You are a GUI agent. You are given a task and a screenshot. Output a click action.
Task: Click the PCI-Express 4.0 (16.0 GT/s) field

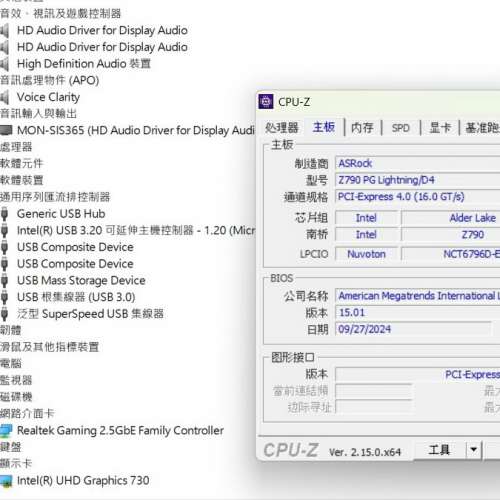418,197
